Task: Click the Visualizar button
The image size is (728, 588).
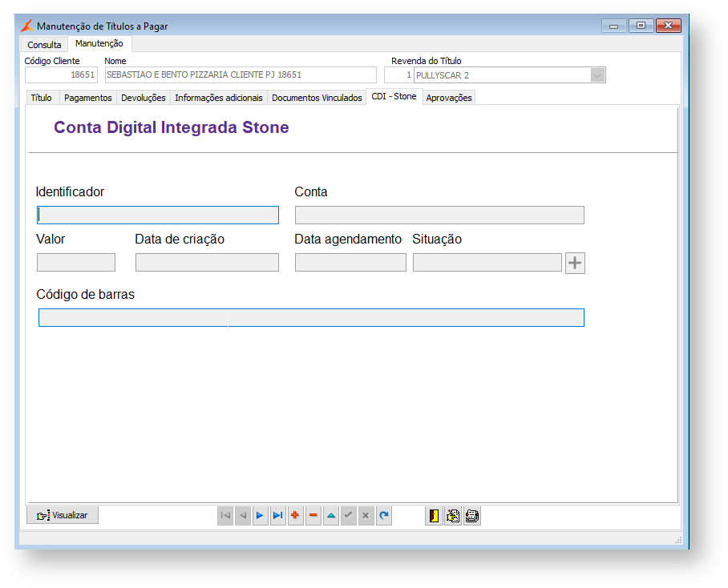Action: coord(63,515)
